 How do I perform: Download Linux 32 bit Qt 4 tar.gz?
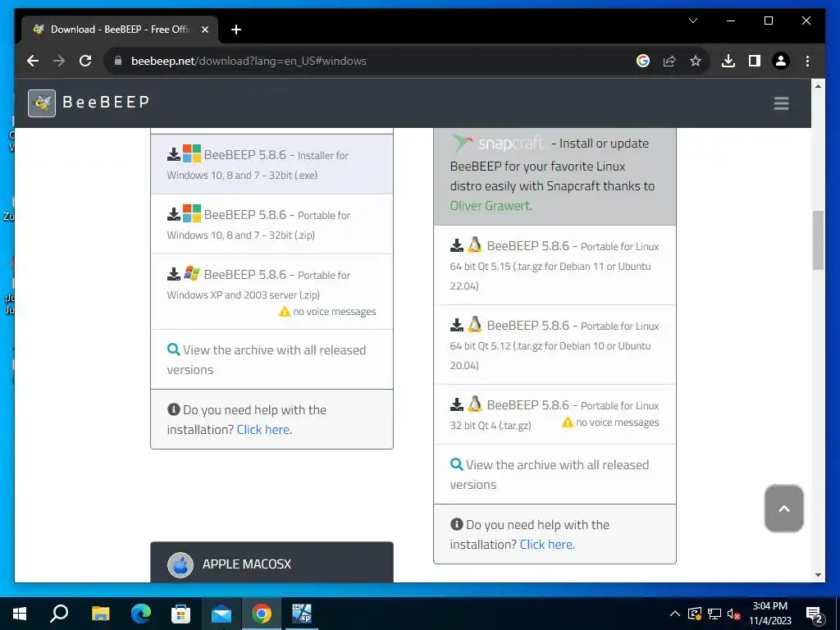[555, 414]
